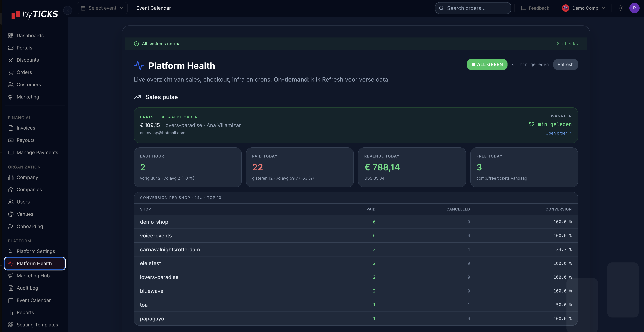The image size is (644, 332).
Task: Open Marketing Hub page
Action: [35, 276]
